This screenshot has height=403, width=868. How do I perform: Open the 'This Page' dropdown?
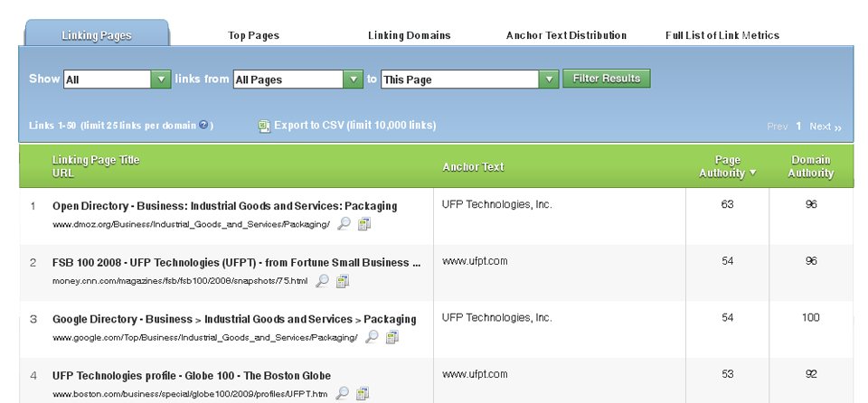click(469, 80)
